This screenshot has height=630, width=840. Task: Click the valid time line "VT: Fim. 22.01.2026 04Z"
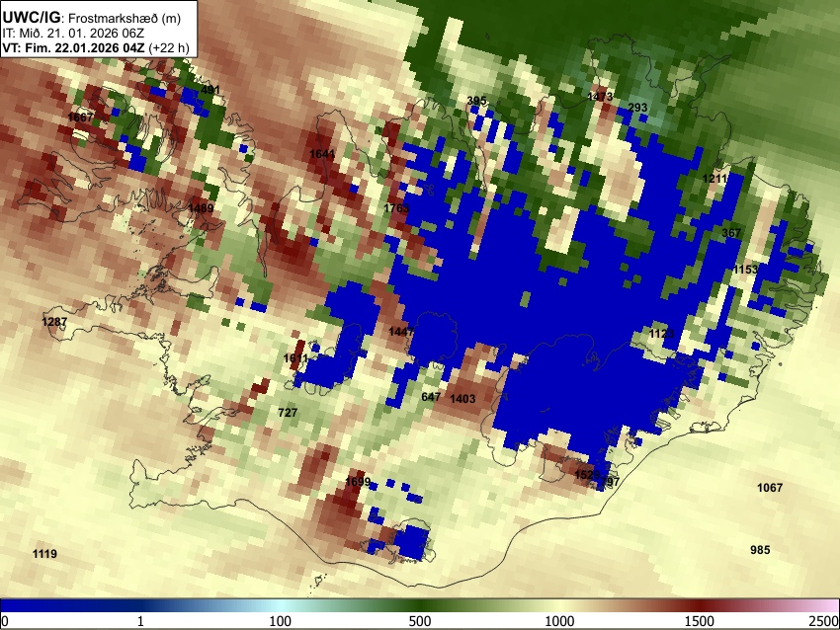point(73,47)
